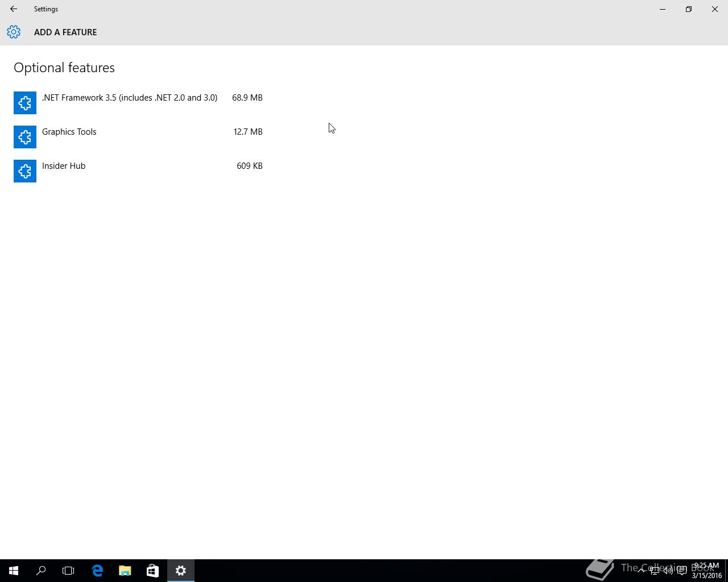Select the Insider Hub feature

coord(138,171)
